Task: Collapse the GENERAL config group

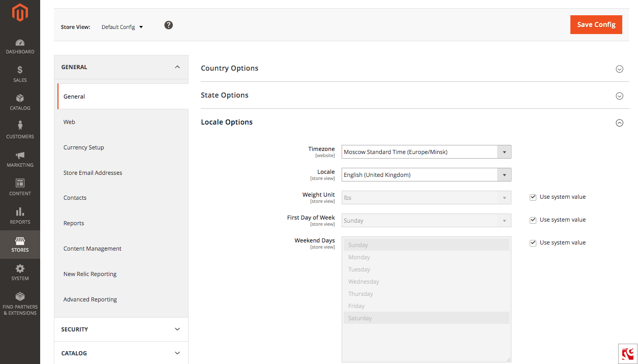Action: click(x=121, y=67)
